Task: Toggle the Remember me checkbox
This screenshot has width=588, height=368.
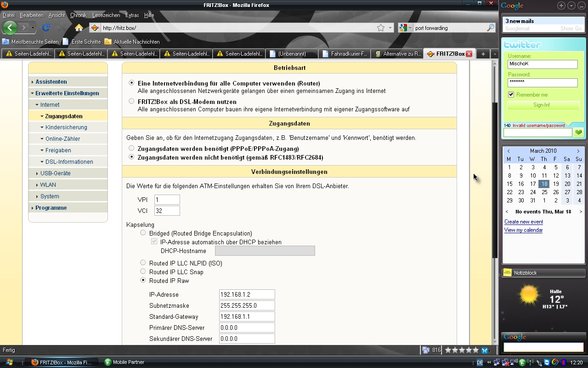Action: click(511, 95)
